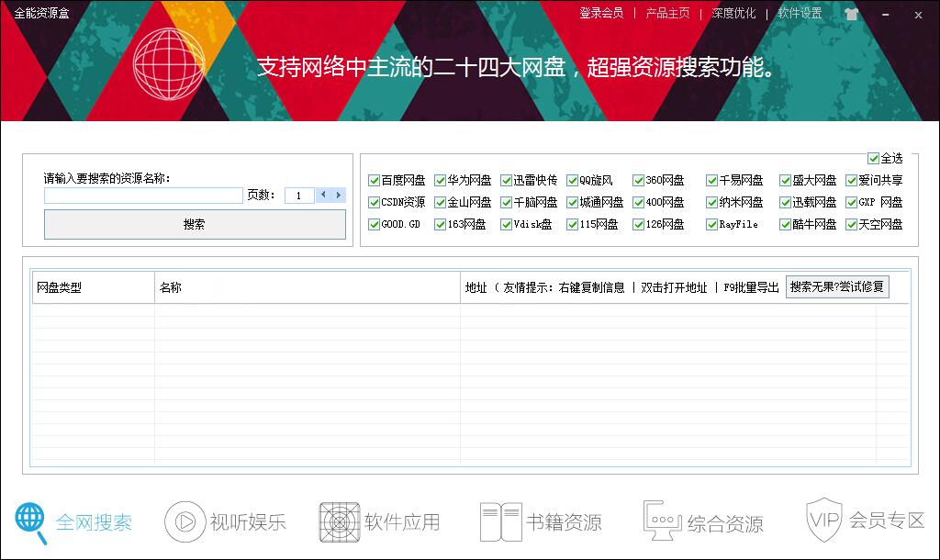
Task: Click the 搜索 button
Action: pyautogui.click(x=195, y=225)
